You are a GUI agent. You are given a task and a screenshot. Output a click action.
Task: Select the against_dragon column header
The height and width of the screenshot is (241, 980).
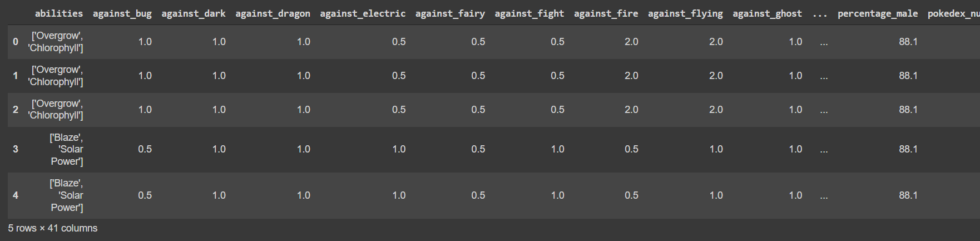273,13
